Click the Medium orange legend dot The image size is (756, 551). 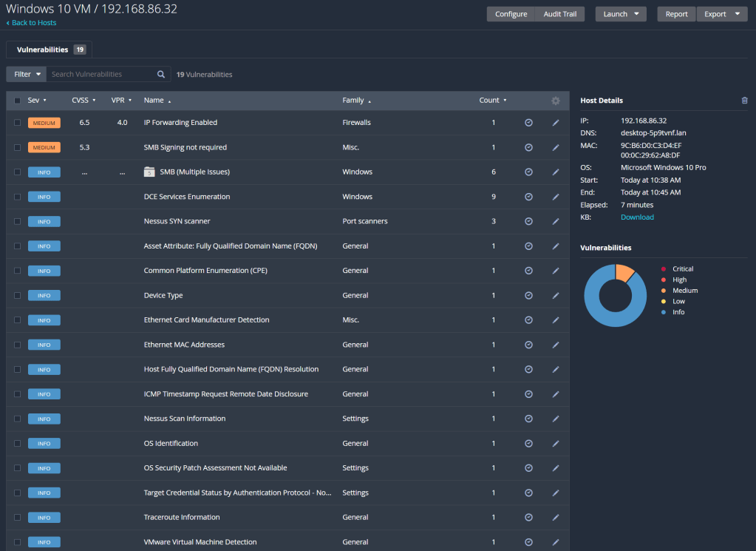(x=664, y=291)
